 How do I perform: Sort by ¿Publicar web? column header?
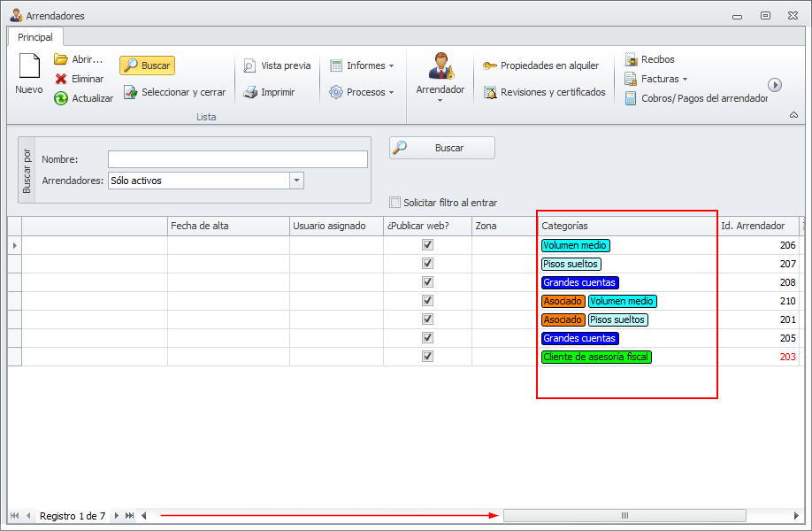[x=428, y=226]
